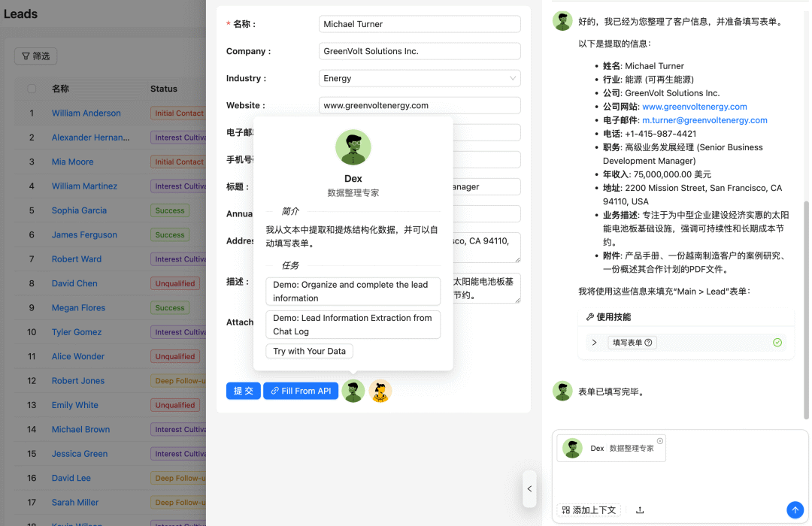The image size is (812, 526).
Task: Click the 添加上下文 button
Action: coord(589,510)
